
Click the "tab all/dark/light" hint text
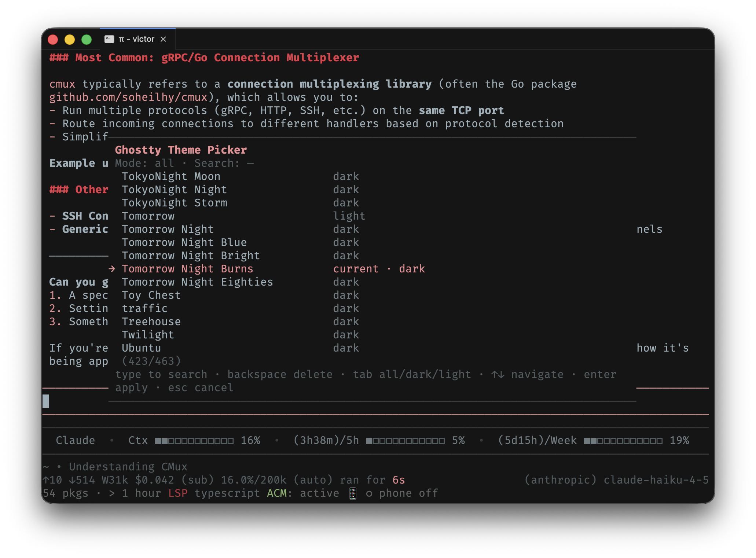pyautogui.click(x=412, y=375)
